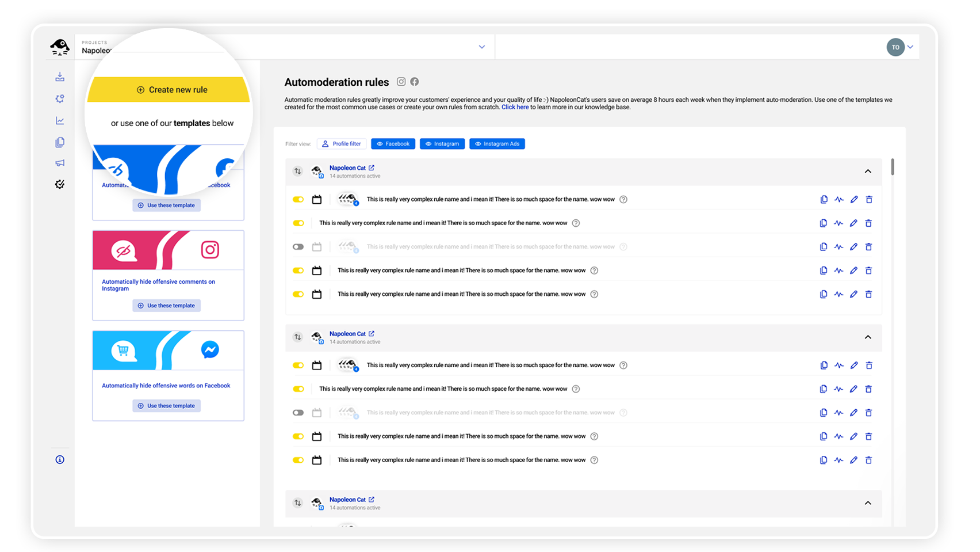
Task: Click the NapoleonCat cat logo
Action: point(60,47)
